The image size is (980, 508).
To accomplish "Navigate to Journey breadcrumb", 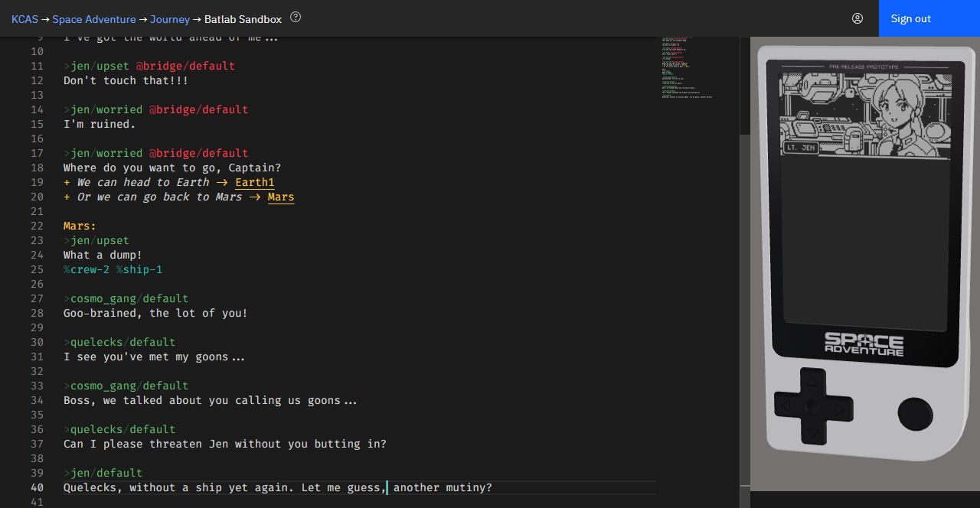I will 170,19.
